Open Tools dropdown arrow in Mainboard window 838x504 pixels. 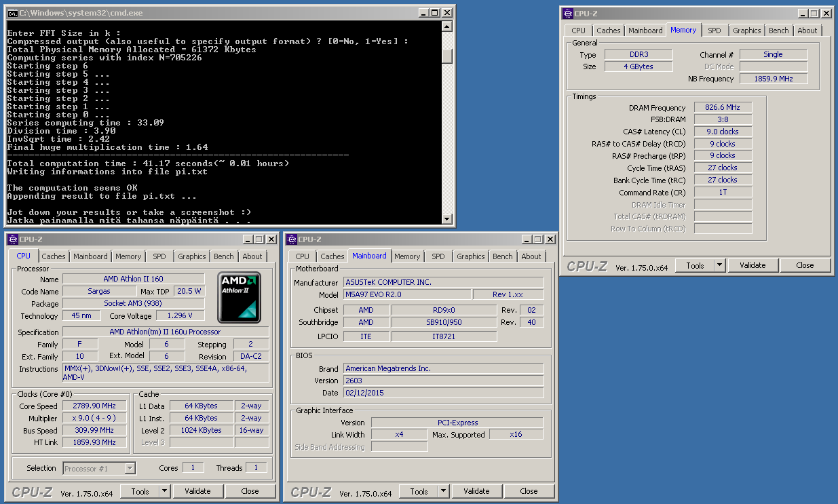pyautogui.click(x=444, y=491)
